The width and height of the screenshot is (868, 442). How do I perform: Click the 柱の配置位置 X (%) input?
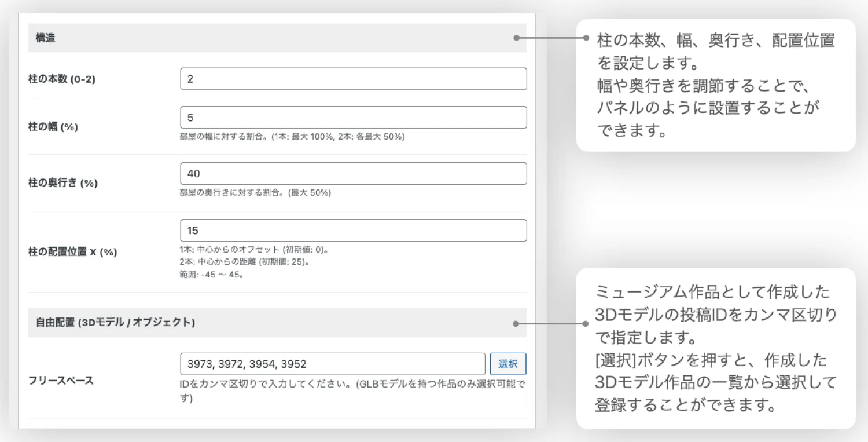tap(353, 231)
